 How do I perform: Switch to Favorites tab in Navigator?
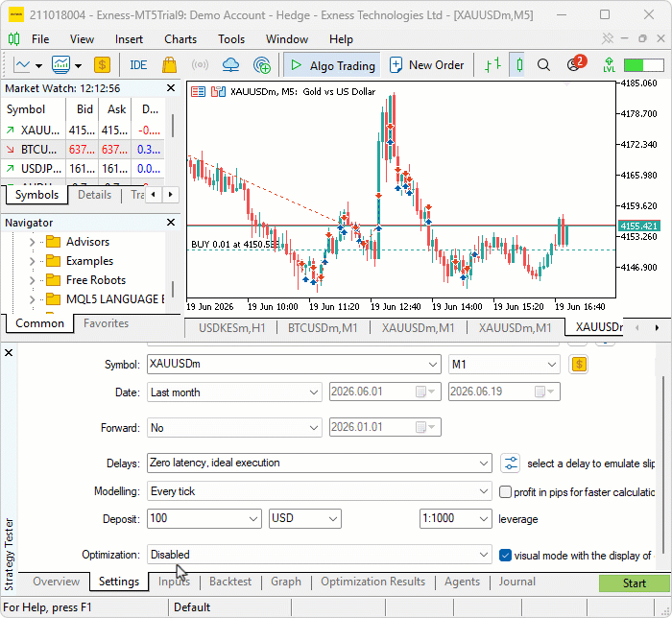(106, 323)
